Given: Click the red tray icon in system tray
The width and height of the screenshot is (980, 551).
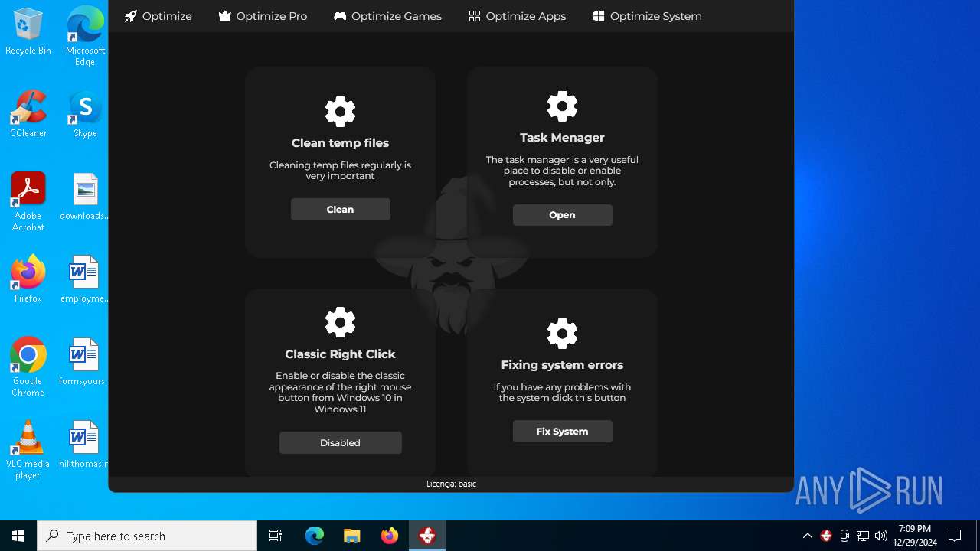Looking at the screenshot, I should tap(826, 536).
